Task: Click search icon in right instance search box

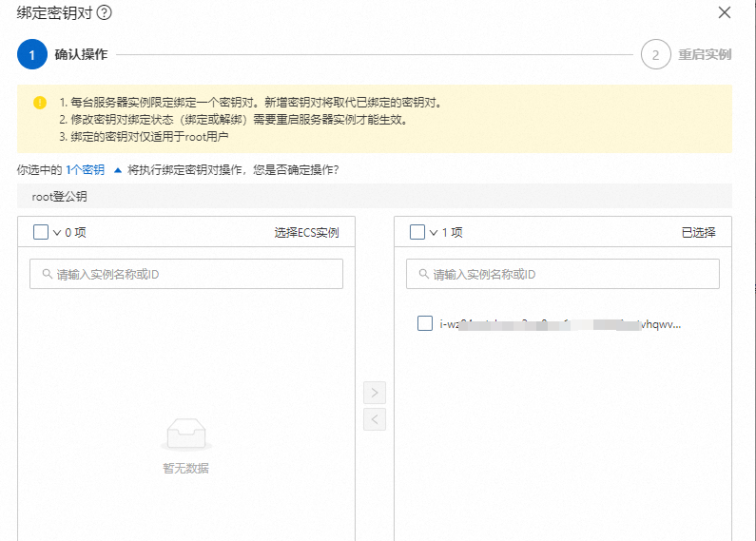Action: pos(423,275)
